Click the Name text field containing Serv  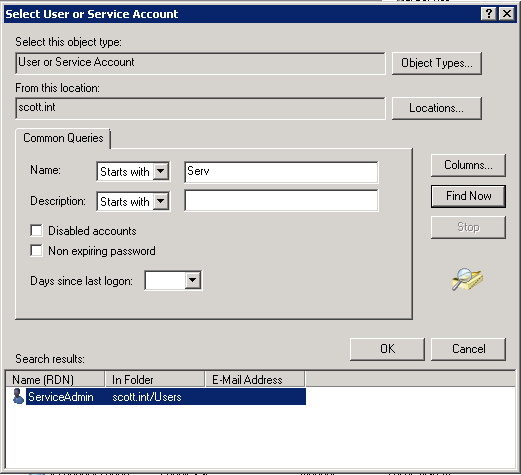pos(281,172)
